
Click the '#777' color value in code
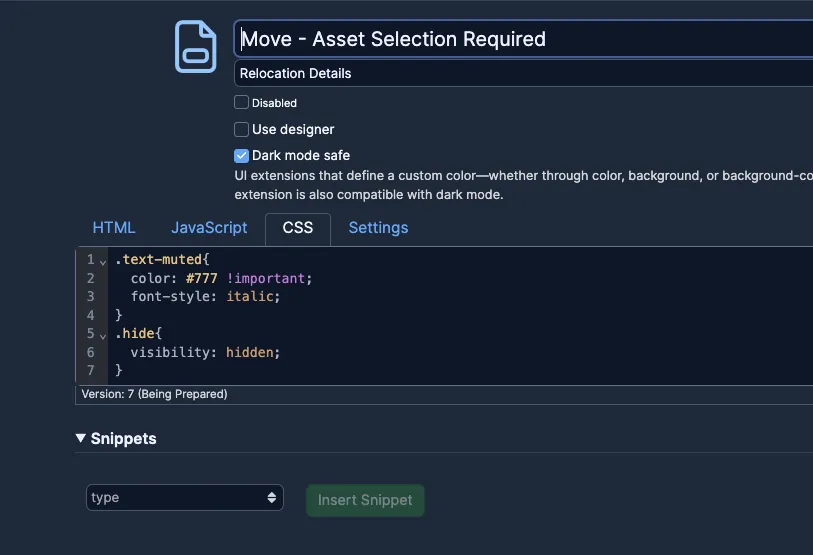coord(202,278)
